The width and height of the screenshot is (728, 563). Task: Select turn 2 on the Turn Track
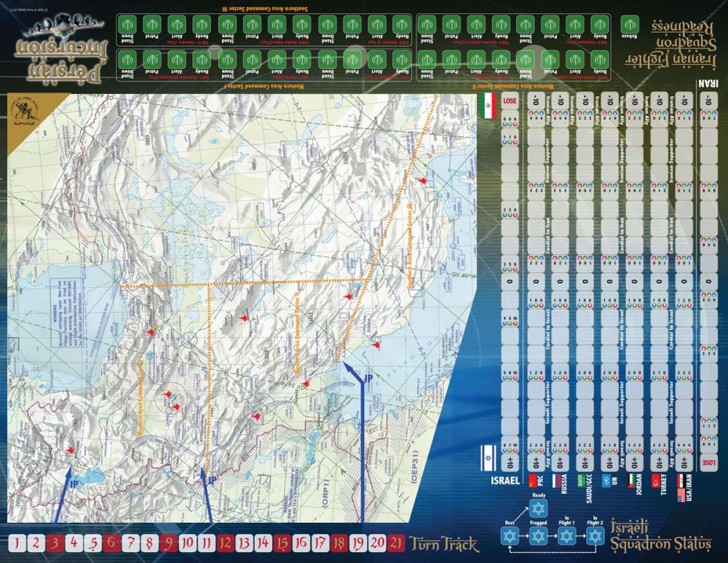point(36,543)
